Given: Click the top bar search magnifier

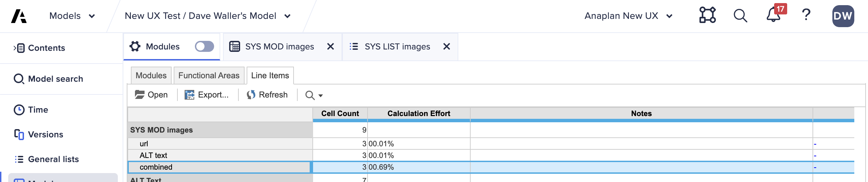Looking at the screenshot, I should pyautogui.click(x=740, y=15).
